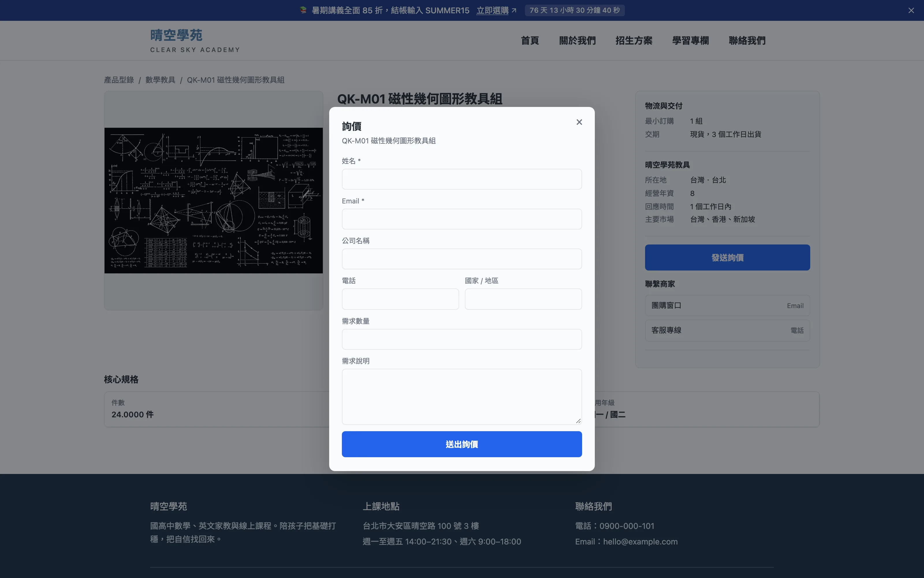
Task: Click 台北市大安區晴空路 address text
Action: click(x=421, y=526)
